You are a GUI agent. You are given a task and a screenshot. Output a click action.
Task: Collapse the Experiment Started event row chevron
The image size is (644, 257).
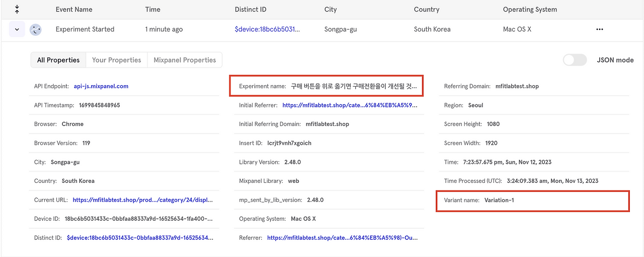(17, 30)
